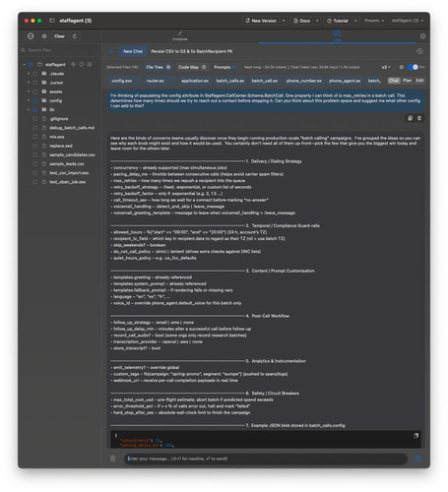Check the sample_leads.csv checkbox
Screen dimensions: 448x492
[x=35, y=163]
